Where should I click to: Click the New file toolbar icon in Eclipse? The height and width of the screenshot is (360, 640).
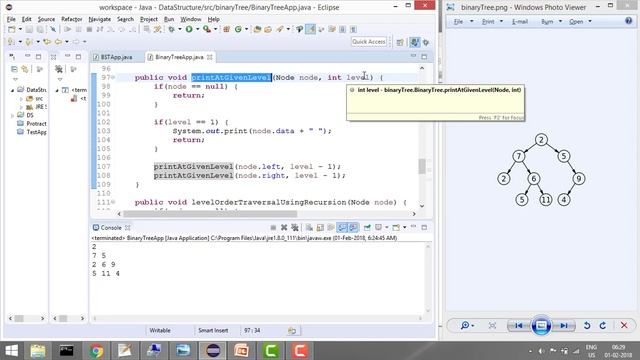click(x=12, y=29)
